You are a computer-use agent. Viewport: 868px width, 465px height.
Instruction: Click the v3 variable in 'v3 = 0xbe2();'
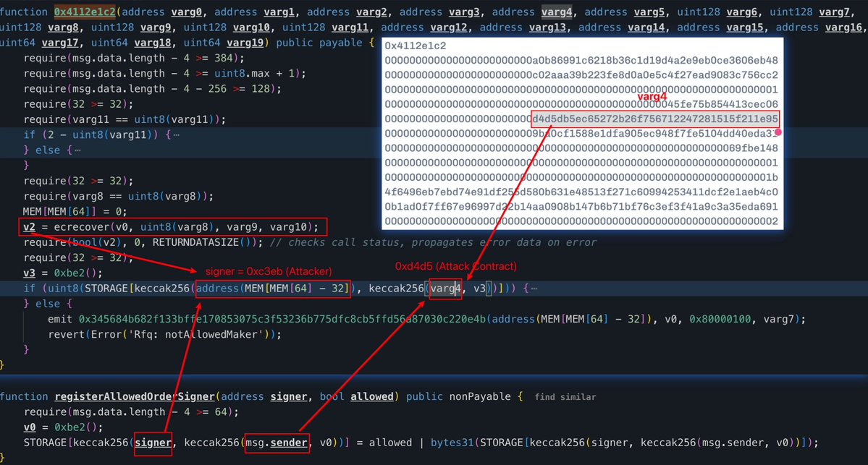29,273
